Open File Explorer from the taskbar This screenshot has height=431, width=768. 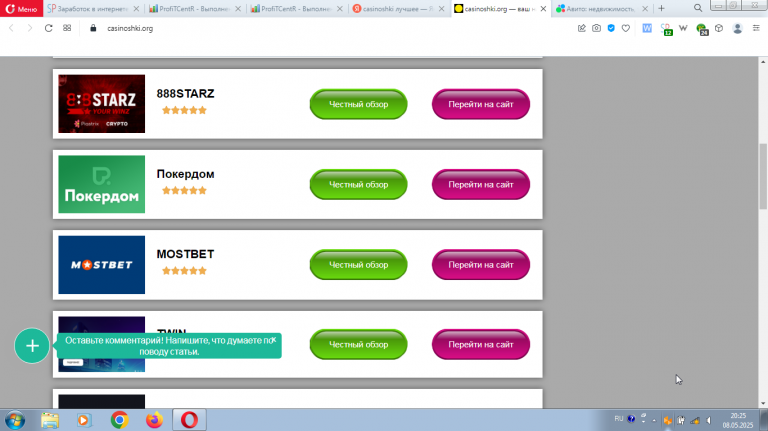(49, 420)
